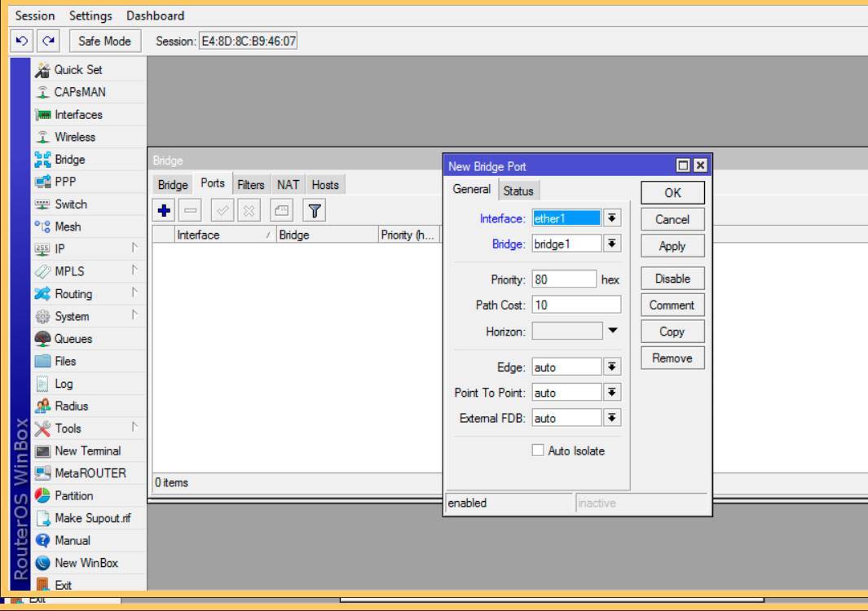Screen dimensions: 868x611
Task: Open the Wireless menu item
Action: click(x=74, y=137)
